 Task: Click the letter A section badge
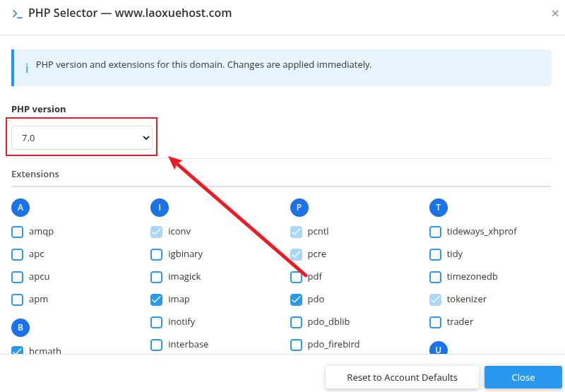point(20,207)
